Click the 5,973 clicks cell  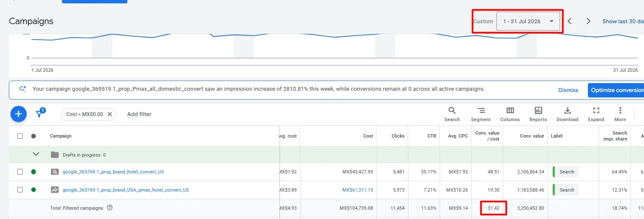coord(398,190)
